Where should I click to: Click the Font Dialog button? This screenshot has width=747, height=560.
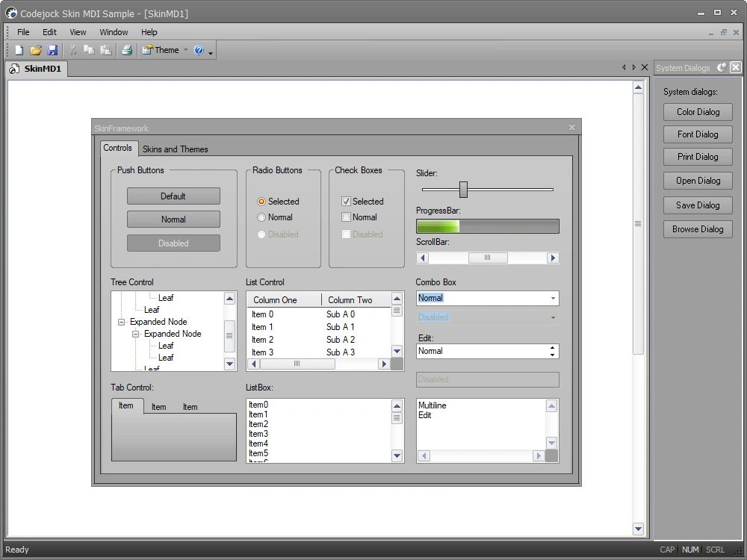pyautogui.click(x=698, y=134)
